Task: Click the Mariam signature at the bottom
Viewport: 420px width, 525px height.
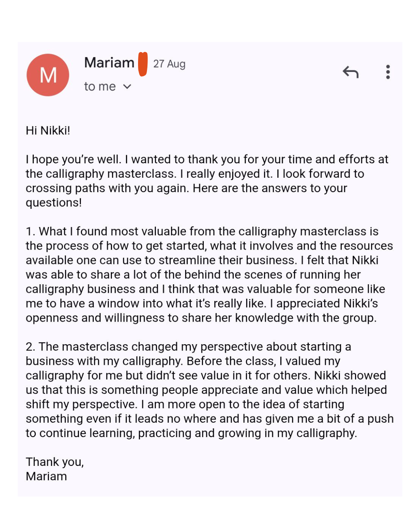Action: [46, 476]
